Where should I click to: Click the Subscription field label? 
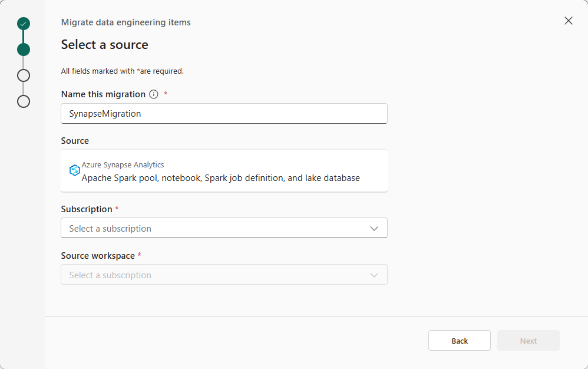[87, 209]
